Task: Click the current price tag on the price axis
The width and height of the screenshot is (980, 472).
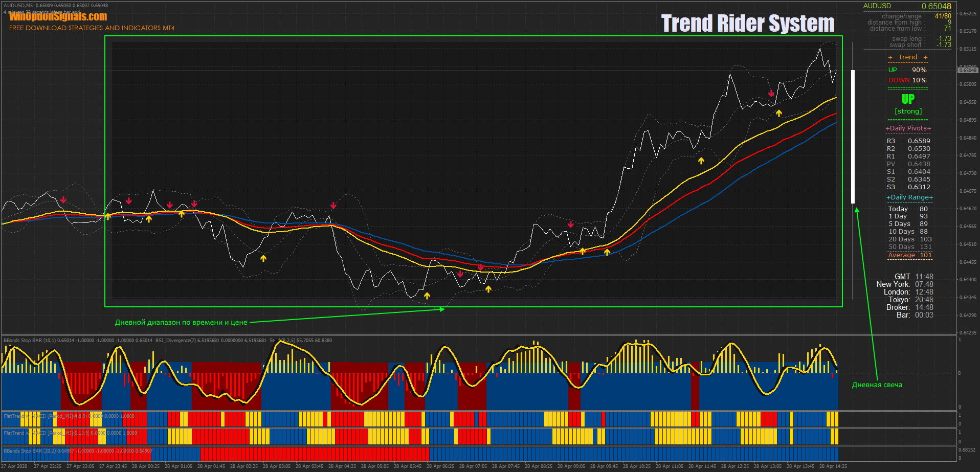Action: coord(967,70)
